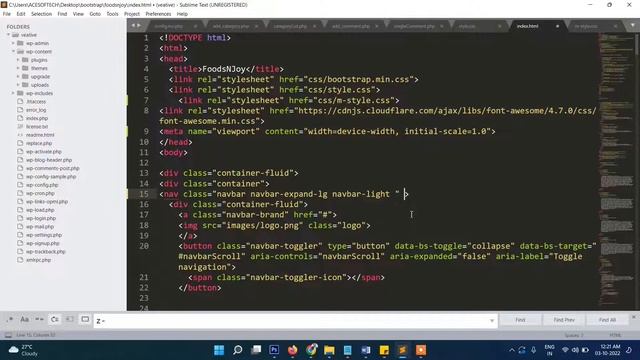Viewport: 640px width, 360px height.
Task: Click the themes folder icon
Action: 25,68
